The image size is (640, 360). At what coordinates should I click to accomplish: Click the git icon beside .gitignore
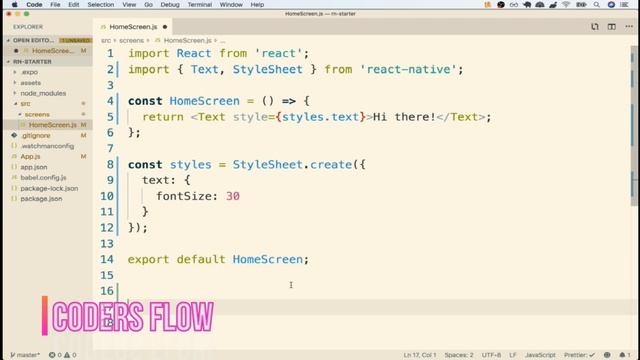(x=14, y=136)
